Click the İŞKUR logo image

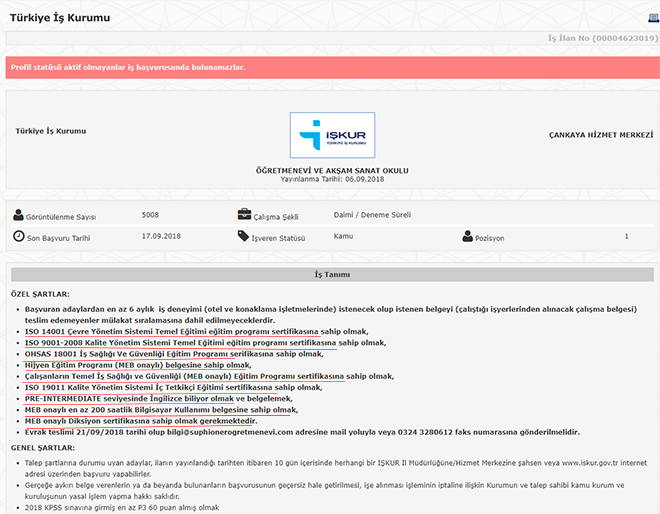[332, 135]
